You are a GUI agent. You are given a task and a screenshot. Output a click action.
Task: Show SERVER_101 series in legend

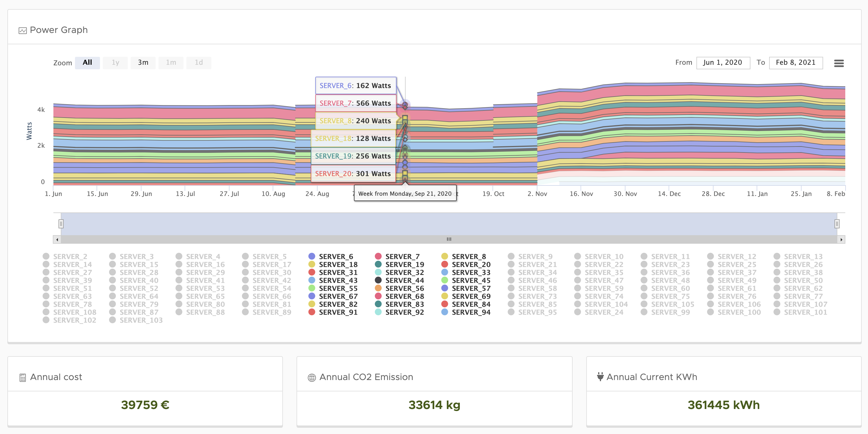click(x=800, y=312)
